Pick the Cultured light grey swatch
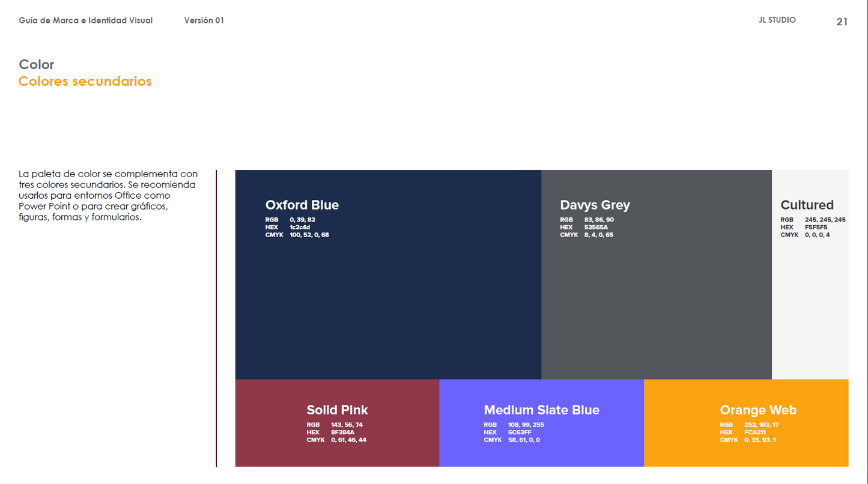 point(810,300)
